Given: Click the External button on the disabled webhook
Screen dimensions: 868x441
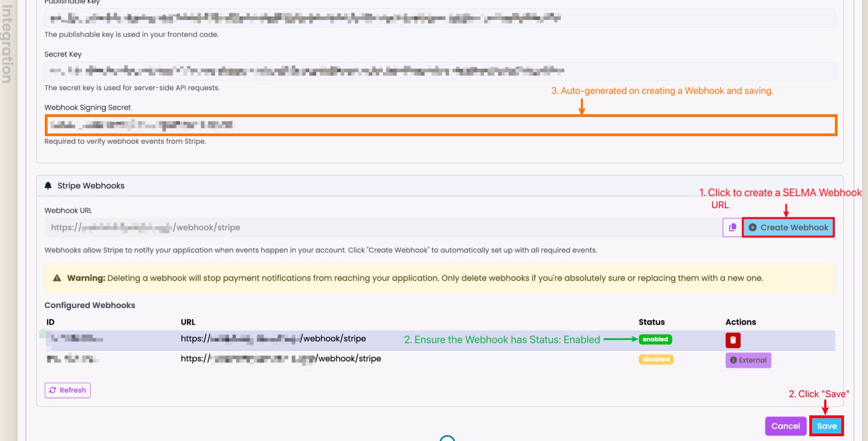Looking at the screenshot, I should tap(748, 360).
